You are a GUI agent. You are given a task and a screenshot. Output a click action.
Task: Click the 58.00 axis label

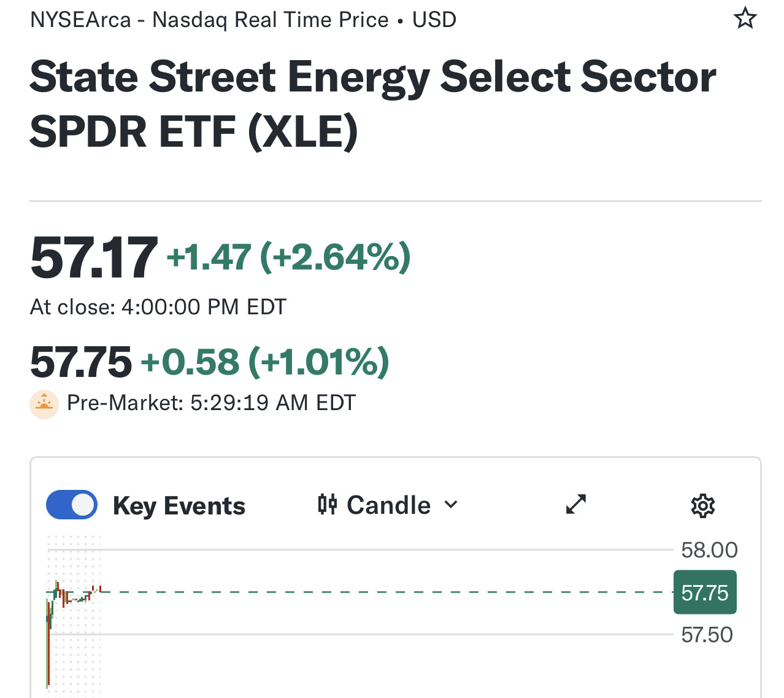click(709, 550)
